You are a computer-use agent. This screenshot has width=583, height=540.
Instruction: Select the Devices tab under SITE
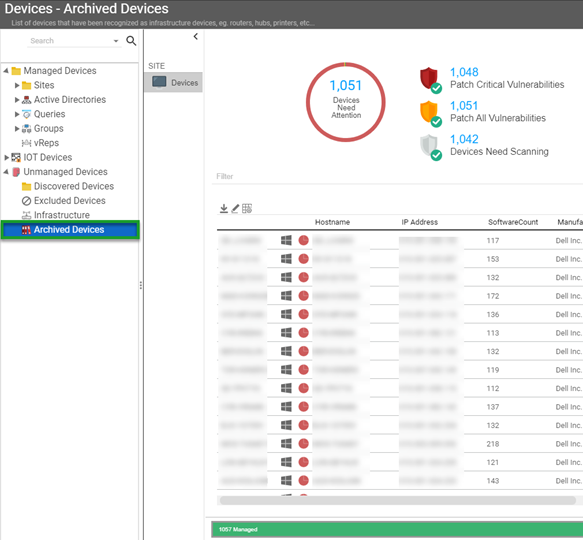tap(174, 82)
